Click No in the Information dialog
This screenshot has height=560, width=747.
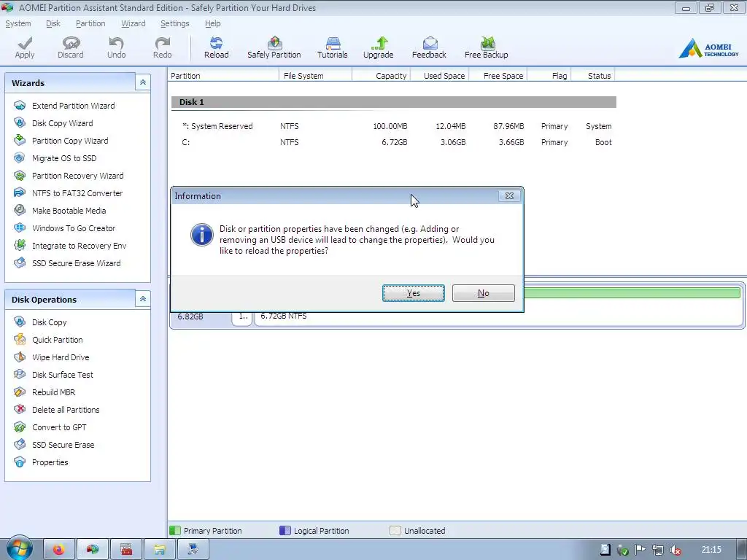pyautogui.click(x=484, y=293)
